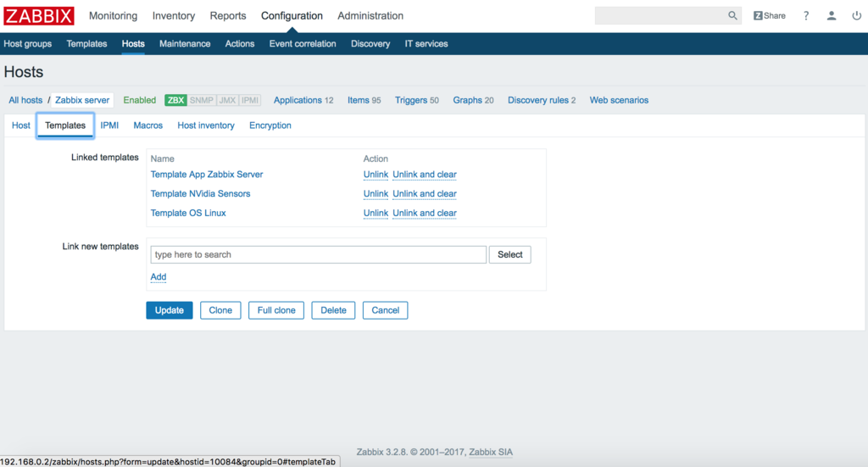Screen dimensions: 868x467
Task: Select the Templates tab in the host form
Action: (x=65, y=125)
